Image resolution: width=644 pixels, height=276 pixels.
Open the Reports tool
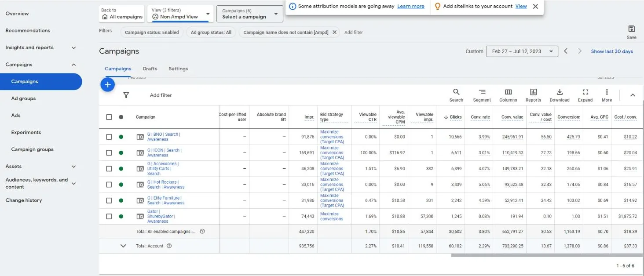click(534, 95)
